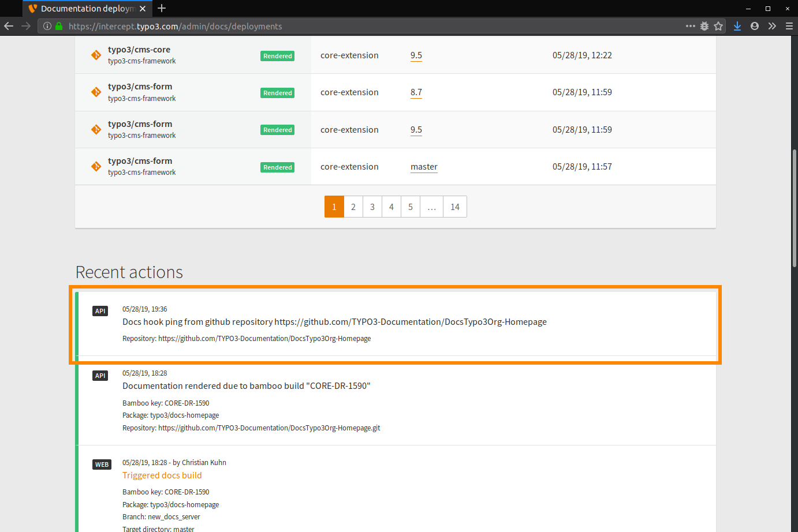Image resolution: width=798 pixels, height=532 pixels.
Task: Click core-extension in the typo3/cms-core row
Action: (349, 55)
